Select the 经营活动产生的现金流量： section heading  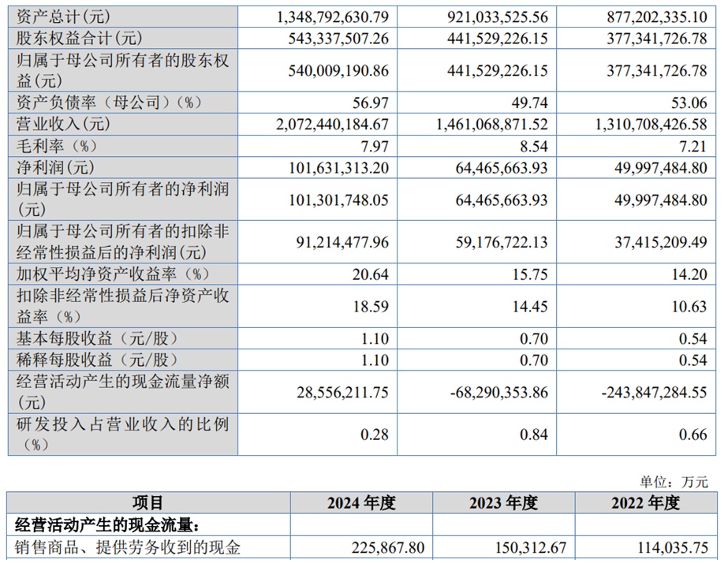[x=103, y=524]
